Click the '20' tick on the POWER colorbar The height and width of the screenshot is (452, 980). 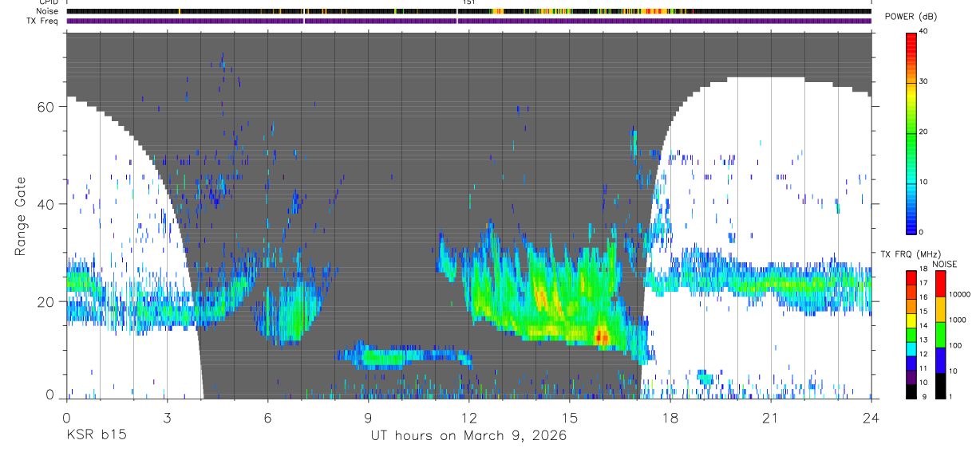coord(925,132)
